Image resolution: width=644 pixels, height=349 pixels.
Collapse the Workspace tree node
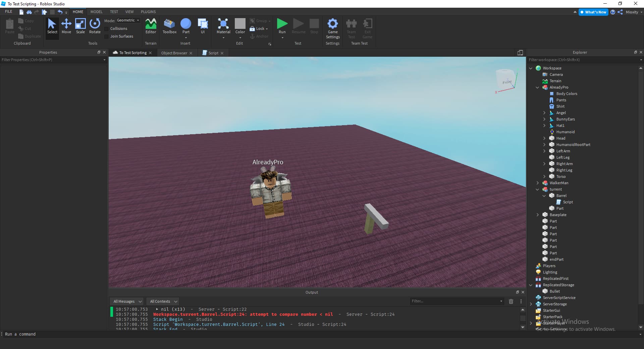click(531, 68)
